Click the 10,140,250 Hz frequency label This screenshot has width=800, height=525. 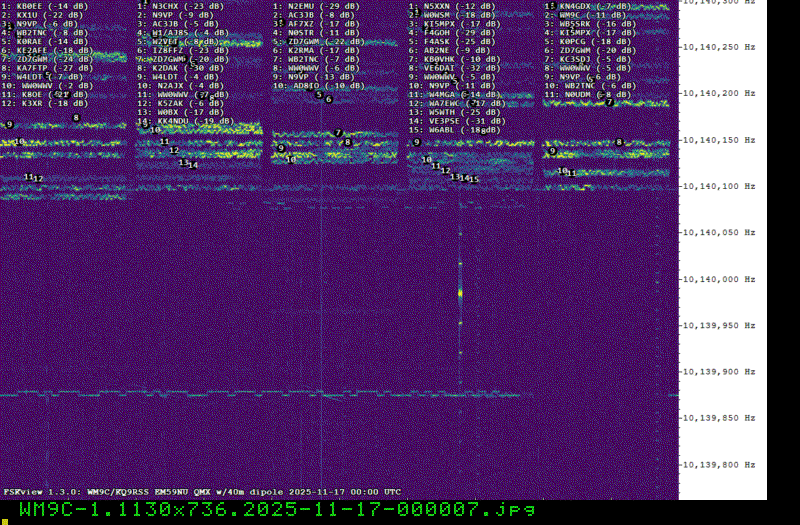[717, 47]
